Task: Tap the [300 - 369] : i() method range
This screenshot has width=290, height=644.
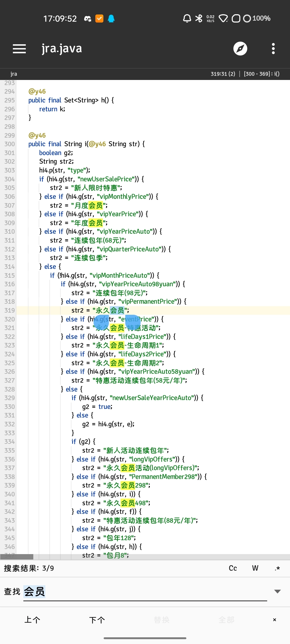Action: pos(262,74)
